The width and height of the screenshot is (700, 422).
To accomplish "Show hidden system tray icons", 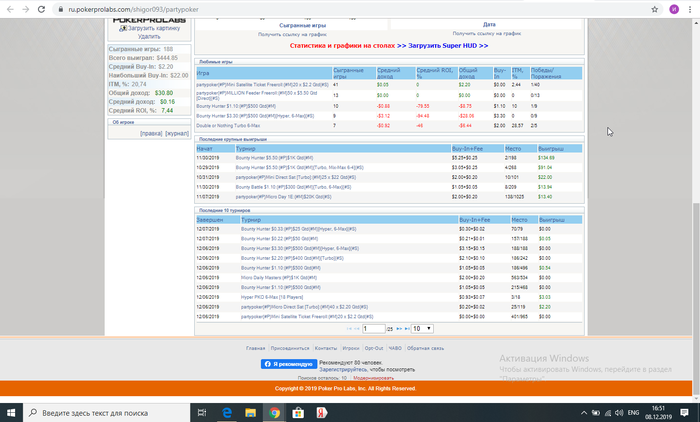I will tap(583, 413).
